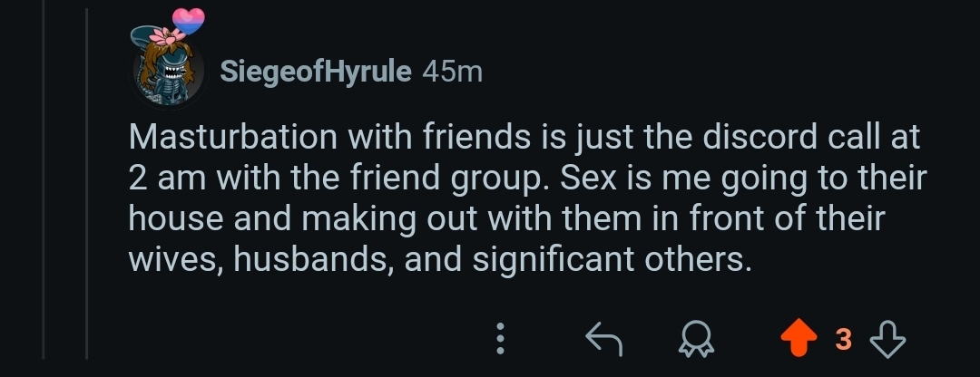Open the three-dot more options menu
Screen dimensions: 980x377
[x=499, y=339]
